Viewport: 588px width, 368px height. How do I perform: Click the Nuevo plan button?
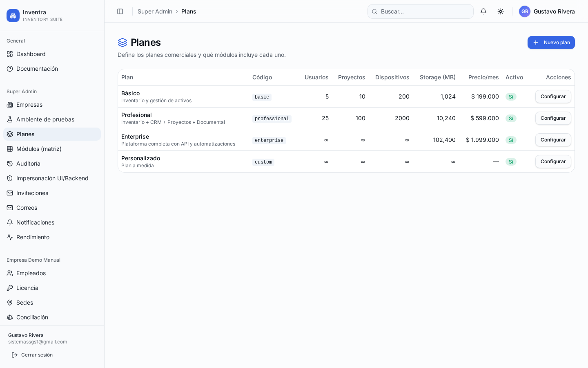coord(551,43)
